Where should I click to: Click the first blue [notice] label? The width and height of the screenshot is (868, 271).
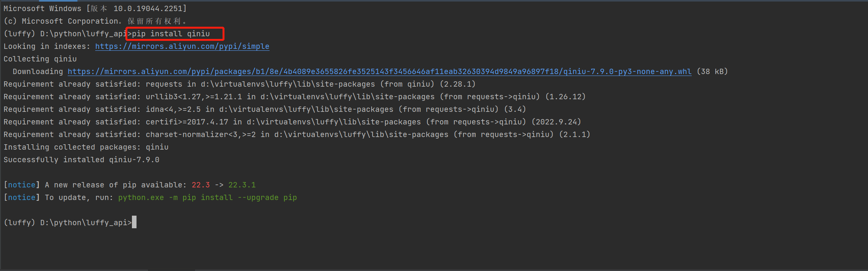coord(21,185)
